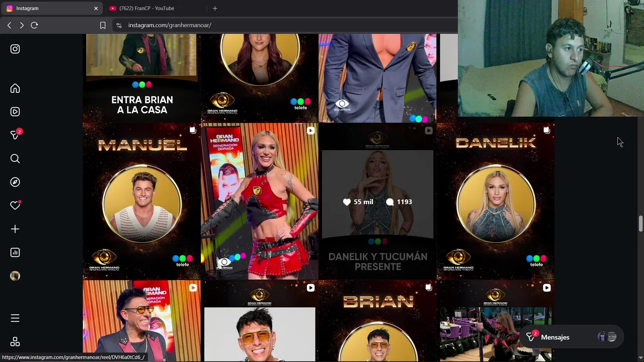Go forward with the browser forward arrow
The image size is (644, 362).
22,25
